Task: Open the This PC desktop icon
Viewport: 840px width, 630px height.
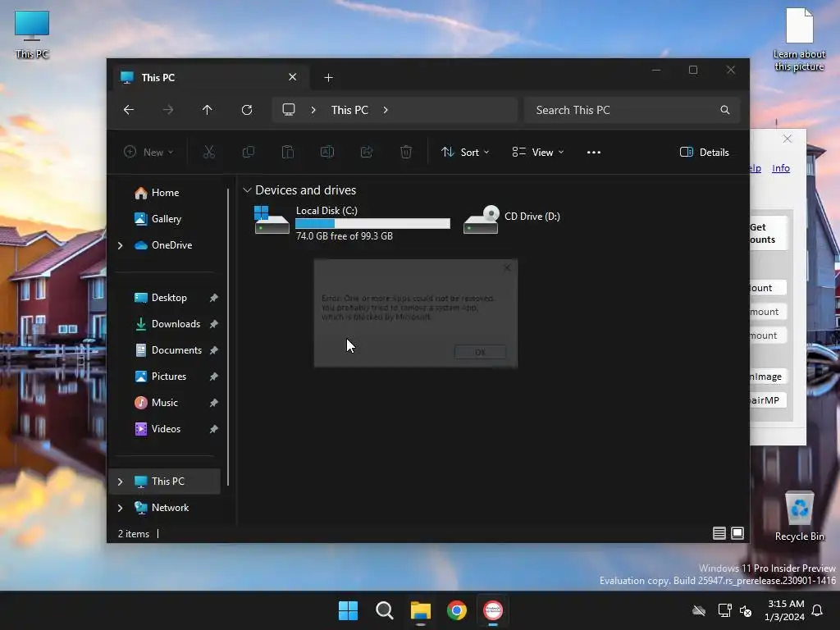Action: (x=32, y=34)
